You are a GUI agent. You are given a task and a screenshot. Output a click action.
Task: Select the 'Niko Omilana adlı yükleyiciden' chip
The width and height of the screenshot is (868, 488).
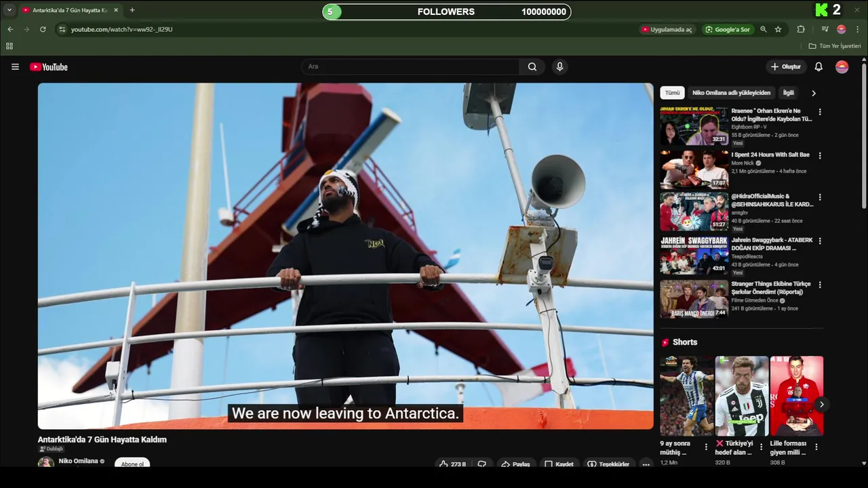tap(731, 93)
